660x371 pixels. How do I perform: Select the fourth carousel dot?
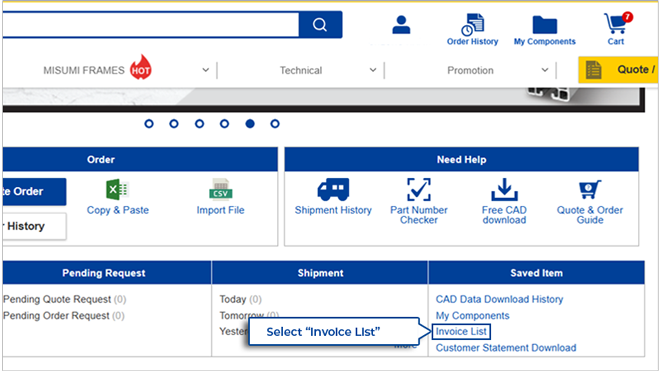[224, 124]
